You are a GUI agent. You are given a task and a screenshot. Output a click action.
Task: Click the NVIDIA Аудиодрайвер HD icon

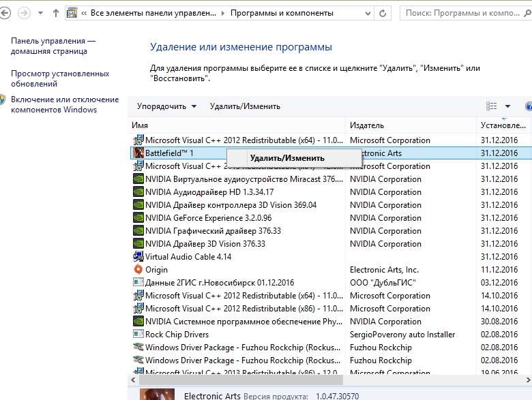click(138, 191)
